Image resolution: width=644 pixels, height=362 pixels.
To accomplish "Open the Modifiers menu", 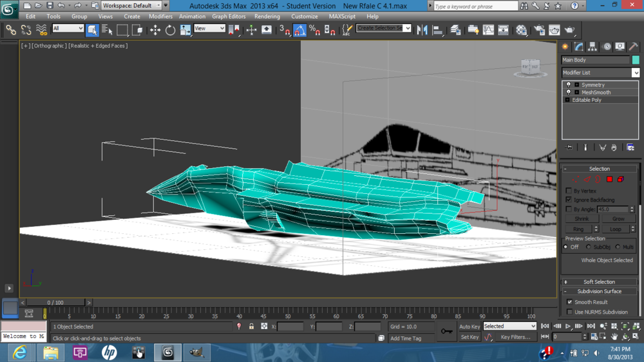I will coord(160,17).
